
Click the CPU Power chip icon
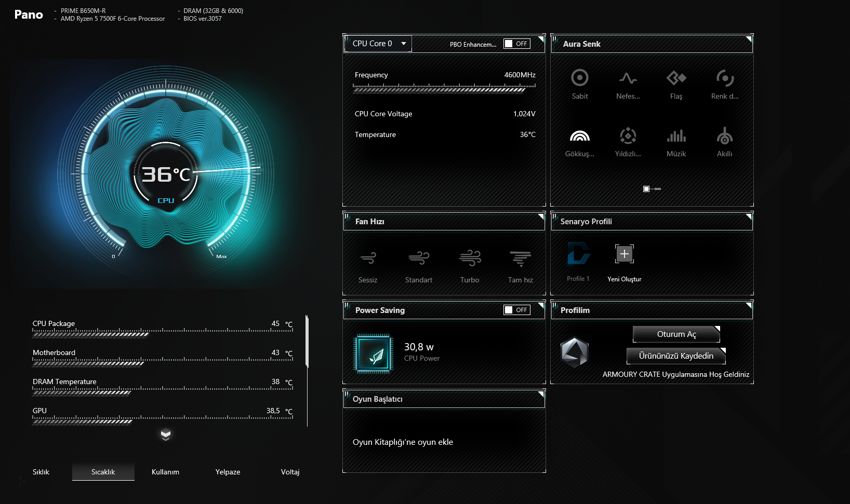click(373, 353)
